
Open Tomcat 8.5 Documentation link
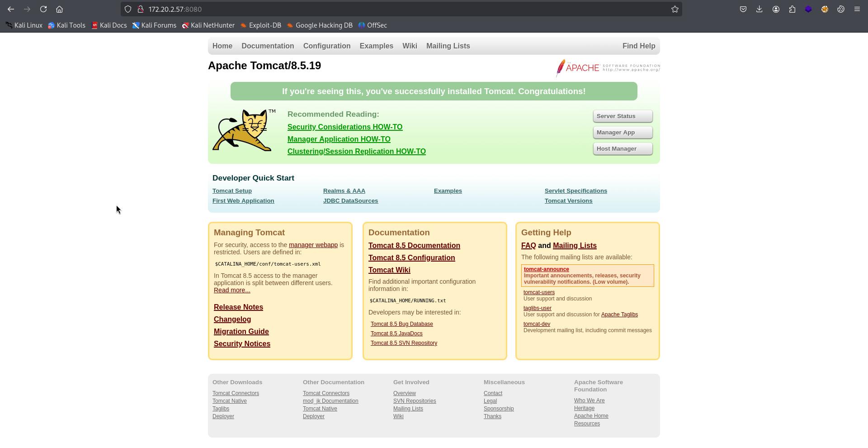point(414,246)
